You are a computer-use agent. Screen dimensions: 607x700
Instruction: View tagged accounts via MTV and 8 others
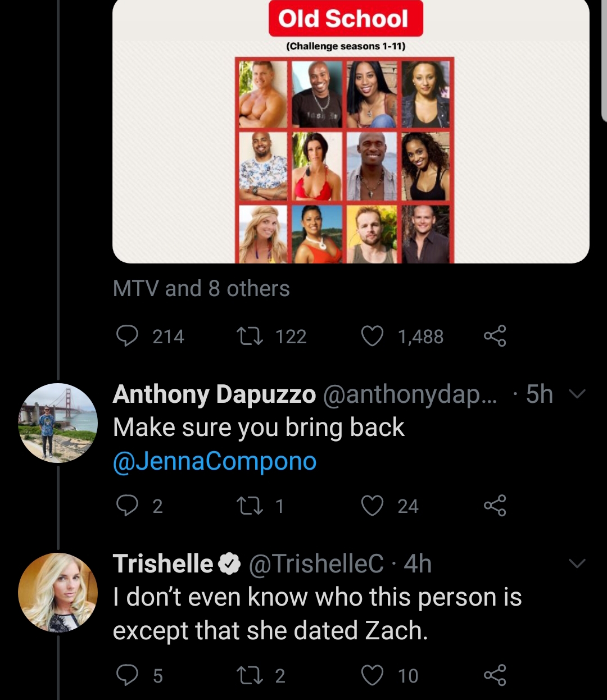(201, 289)
